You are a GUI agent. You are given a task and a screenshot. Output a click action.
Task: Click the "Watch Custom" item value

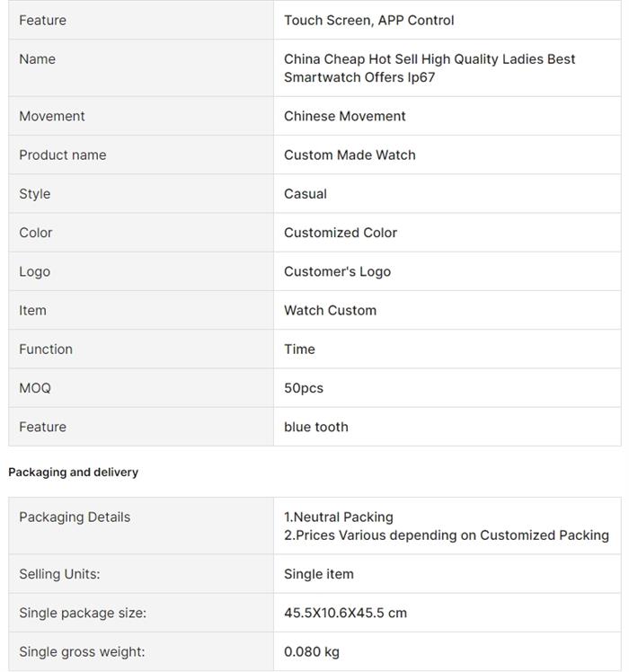(330, 310)
